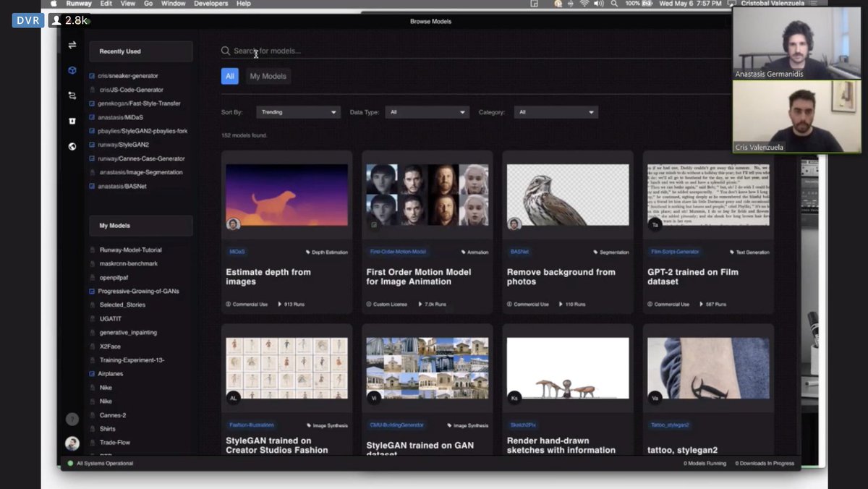Select runway/Cannes-Case-Generator in Recently Used
868x489 pixels.
pyautogui.click(x=141, y=158)
